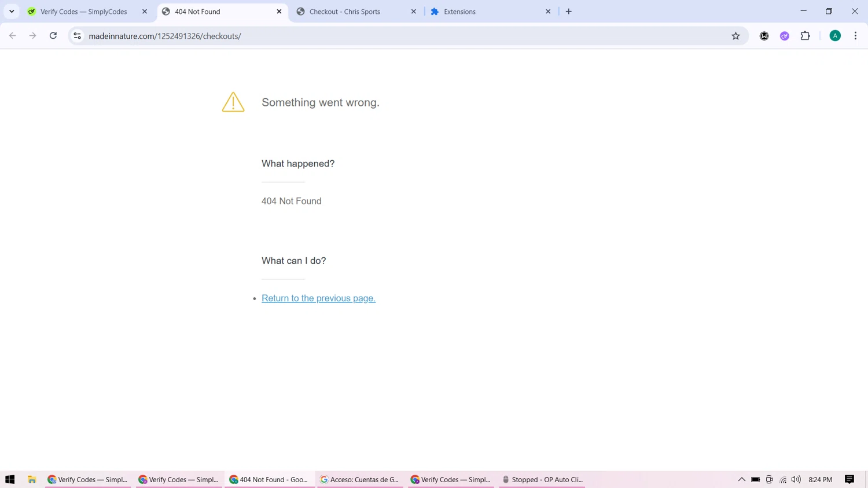Show hidden system tray icons
Viewport: 868px width, 488px height.
click(741, 479)
